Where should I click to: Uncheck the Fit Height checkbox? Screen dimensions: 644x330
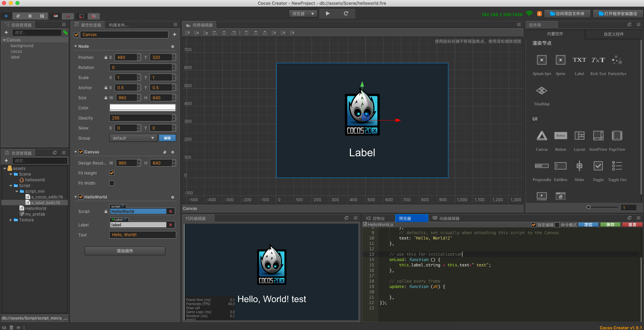click(x=112, y=173)
